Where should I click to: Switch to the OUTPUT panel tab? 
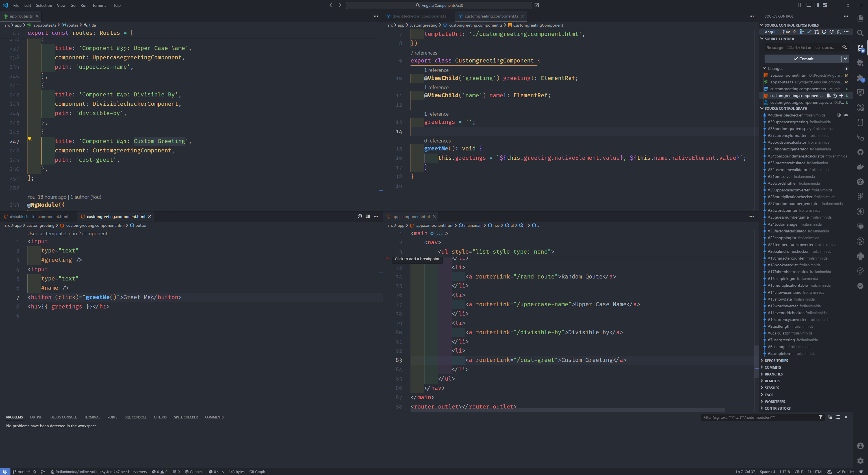coord(36,417)
